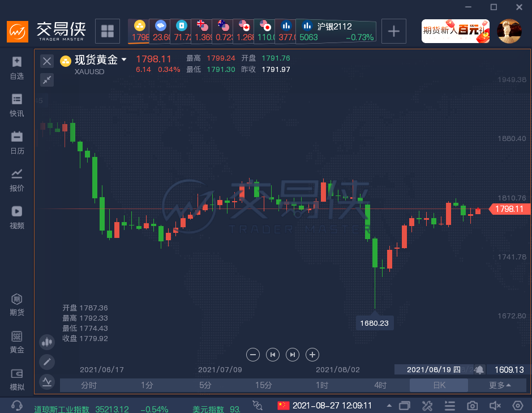Image resolution: width=532 pixels, height=413 pixels.
Task: Close the chart panel with X
Action: [x=47, y=61]
